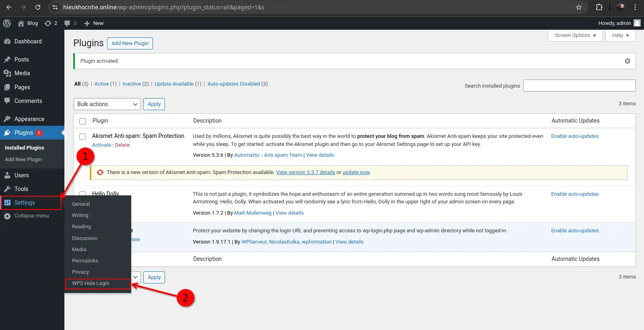Click the Add New Plugin button
Viewport: 644px width, 330px height.
(x=130, y=43)
